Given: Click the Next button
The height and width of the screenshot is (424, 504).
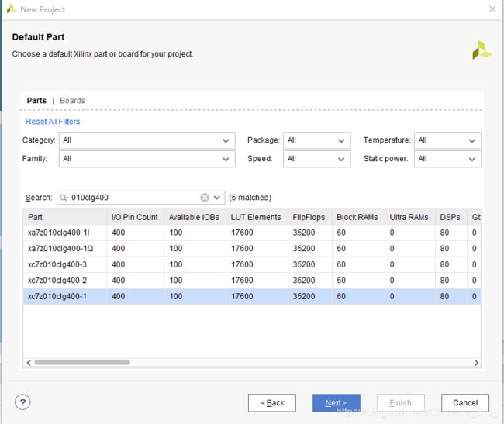Looking at the screenshot, I should tap(337, 403).
